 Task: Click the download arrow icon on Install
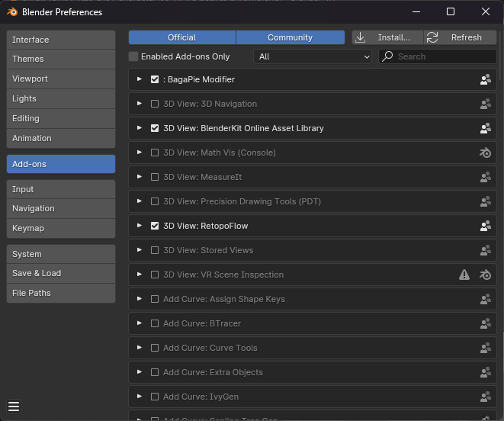coord(361,37)
